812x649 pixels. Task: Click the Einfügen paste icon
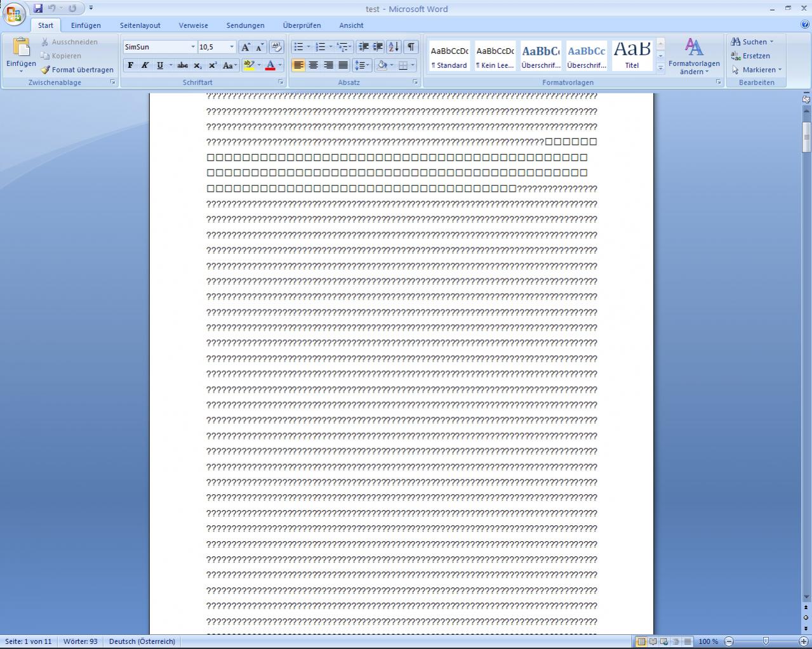(x=21, y=48)
